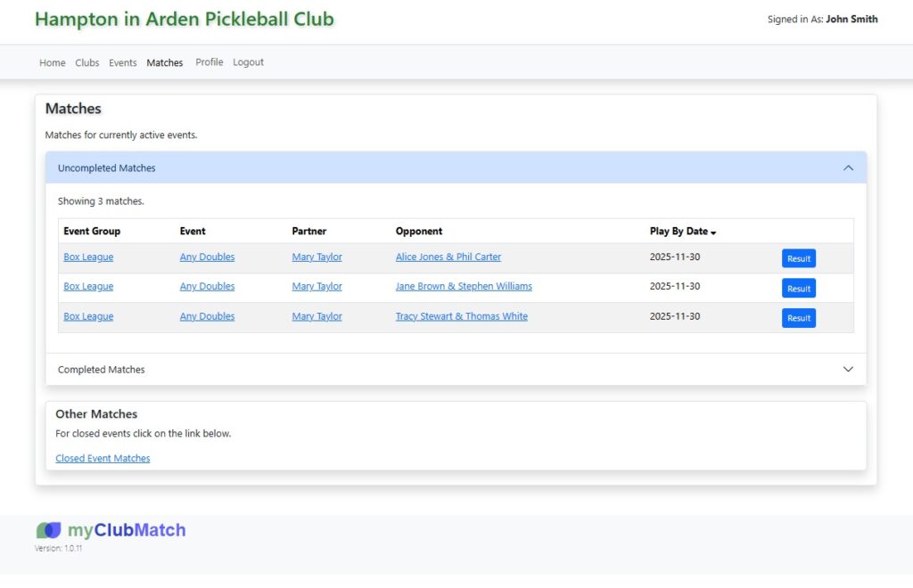Screen dimensions: 913x588
Task: Click the myClubMatch logo icon
Action: pos(49,530)
